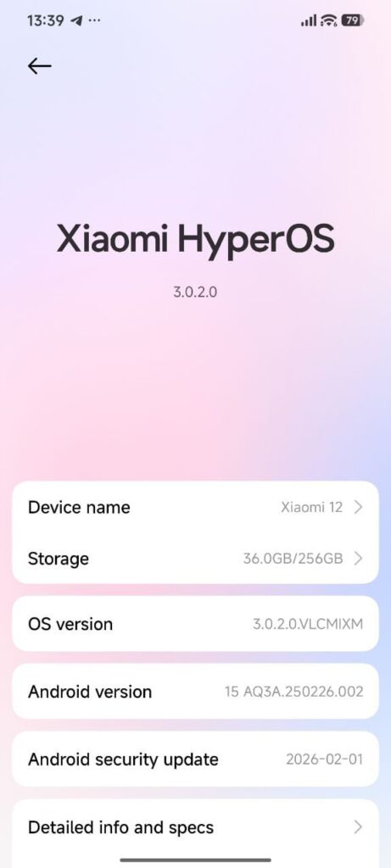Tap the 13:39 clock in status bar
Image resolution: width=391 pixels, height=868 pixels.
tap(46, 21)
